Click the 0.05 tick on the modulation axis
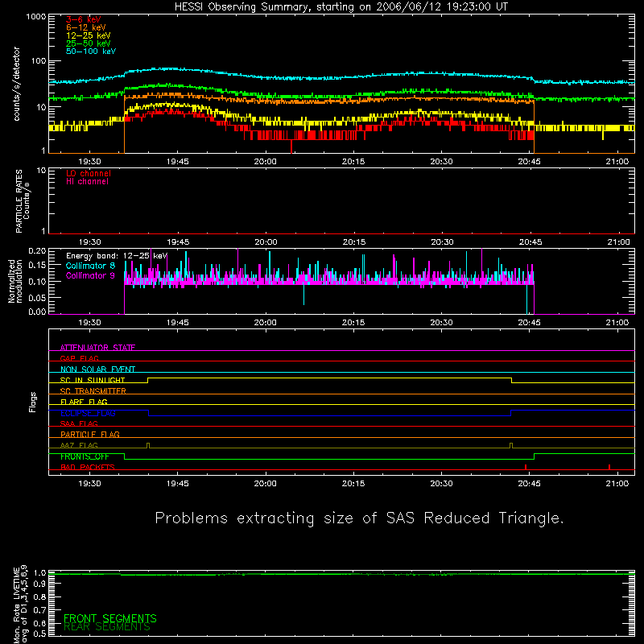Image resolution: width=644 pixels, height=644 pixels. 37,297
